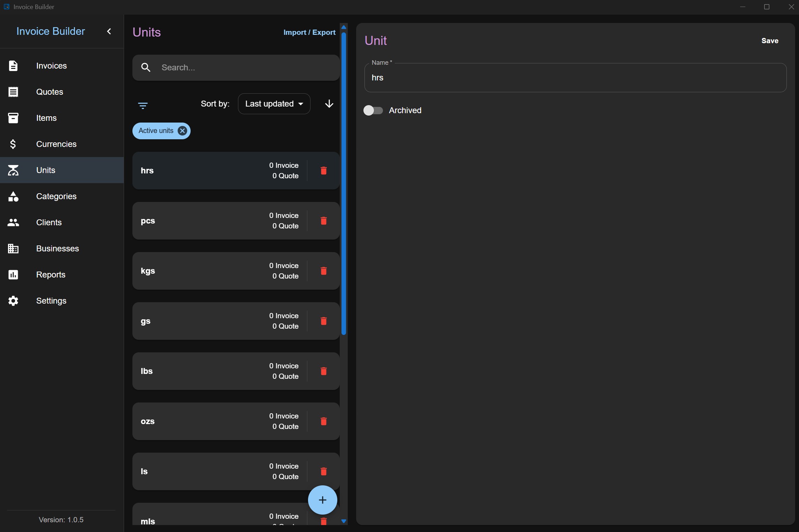Open the filter list icon

click(x=143, y=105)
